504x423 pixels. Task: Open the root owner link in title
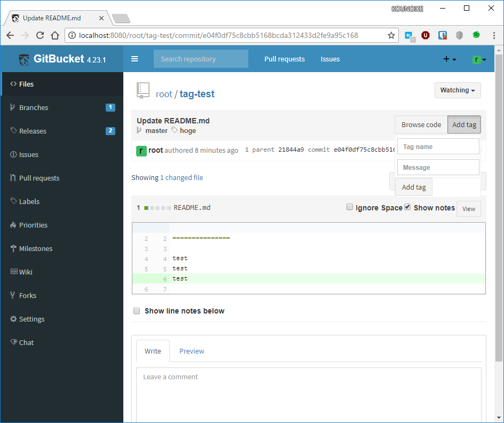(x=164, y=94)
